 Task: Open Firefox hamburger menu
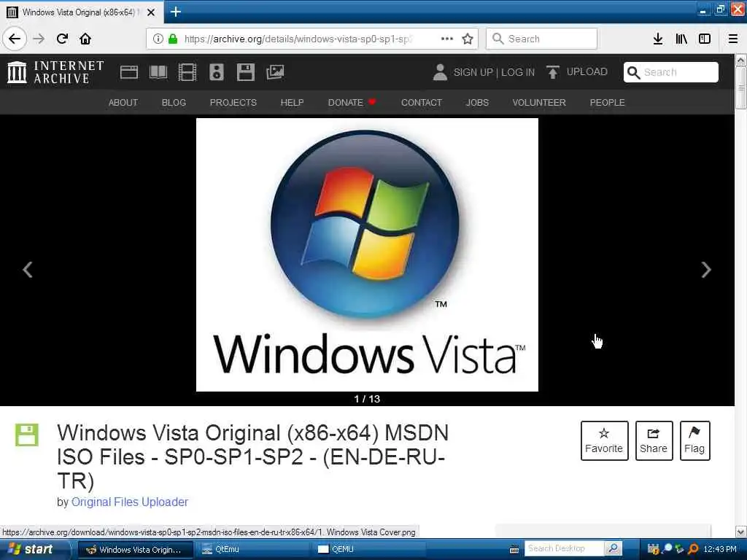(x=732, y=39)
